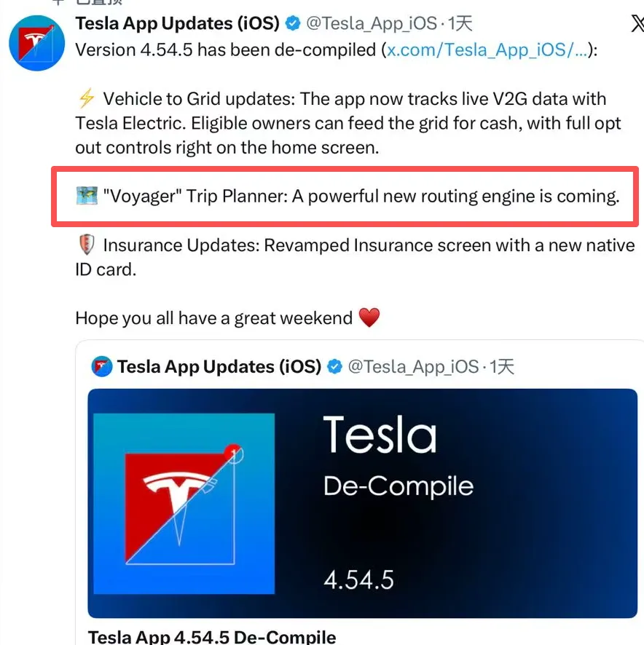Click the shield emoji before Insurance Updates

point(87,246)
